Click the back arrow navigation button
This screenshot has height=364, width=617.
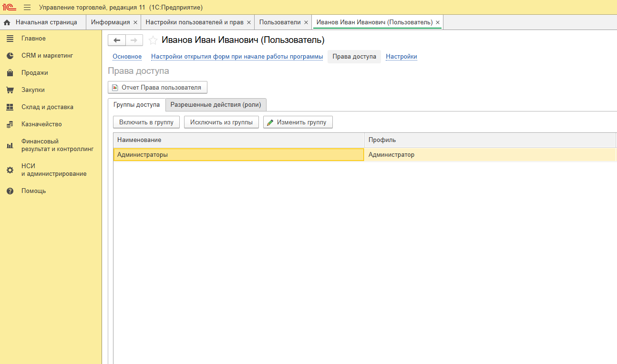click(117, 40)
